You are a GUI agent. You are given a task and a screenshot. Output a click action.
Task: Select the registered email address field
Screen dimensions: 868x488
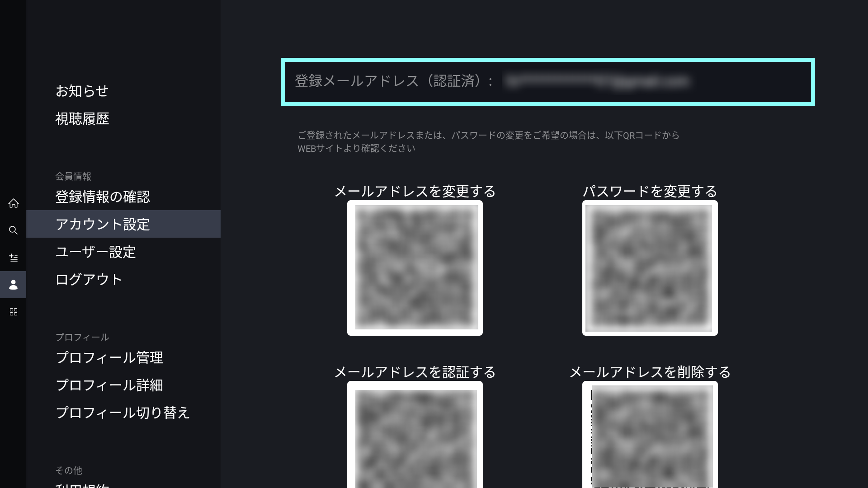pyautogui.click(x=548, y=82)
